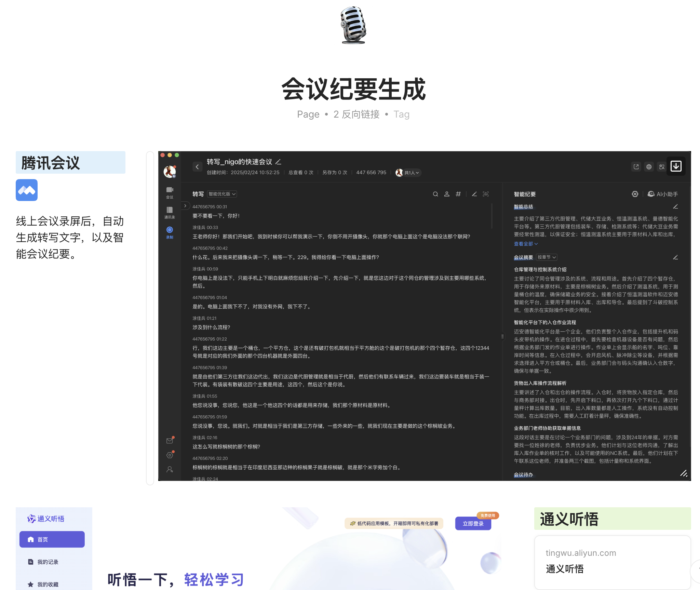The height and width of the screenshot is (590, 700).
Task: Click the meeting ID 447 656 795 in the header
Action: pos(371,173)
